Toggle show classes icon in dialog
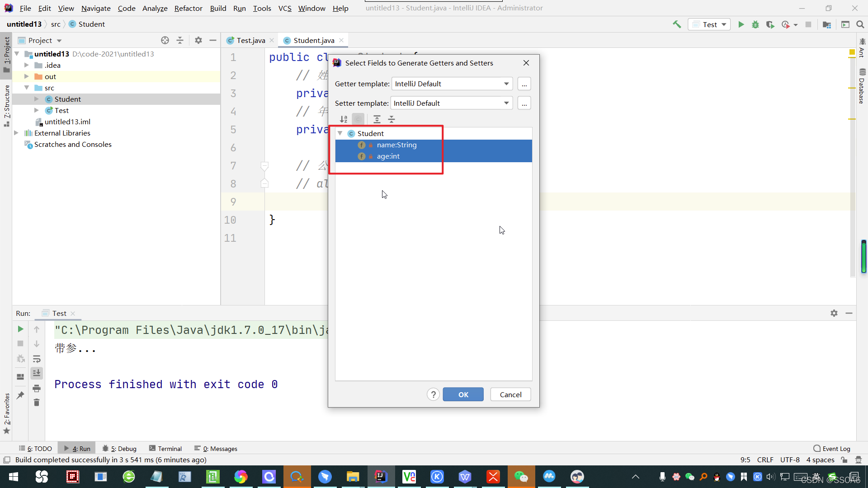 click(358, 119)
